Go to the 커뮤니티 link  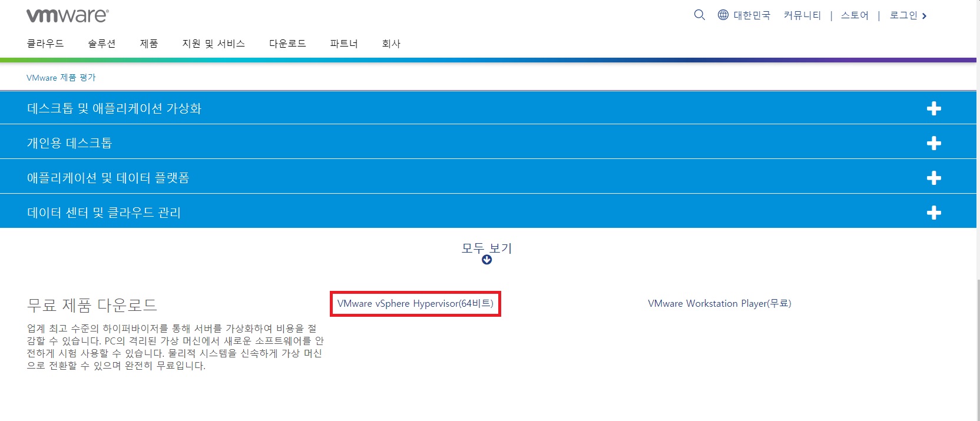tap(802, 15)
